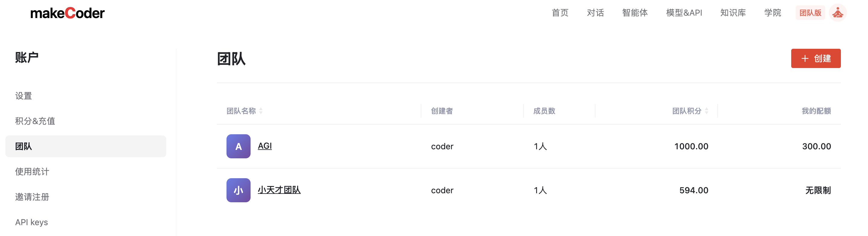Sort by 团队积分 column arrows
Screen dimensions: 868x236
point(707,111)
